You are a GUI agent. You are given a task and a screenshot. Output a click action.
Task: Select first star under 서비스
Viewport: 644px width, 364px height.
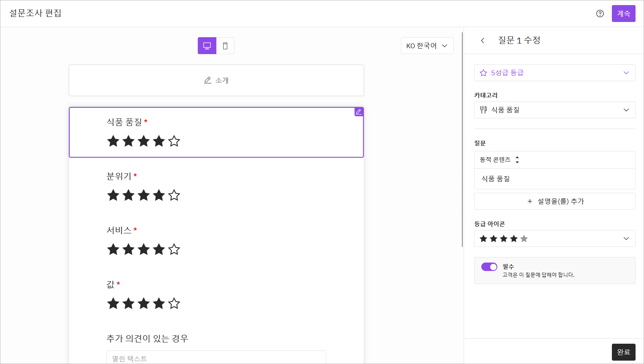(x=113, y=249)
